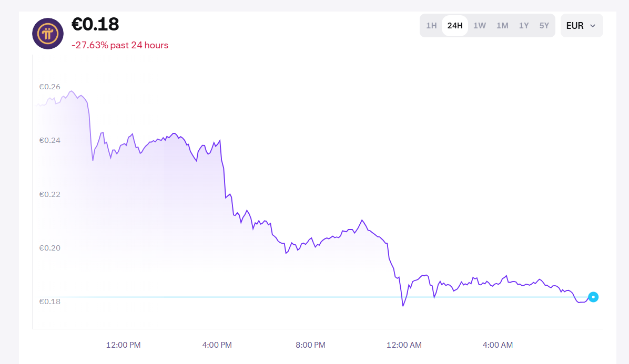Show the 5Y price history
Viewport: 629px width, 364px height.
click(544, 26)
